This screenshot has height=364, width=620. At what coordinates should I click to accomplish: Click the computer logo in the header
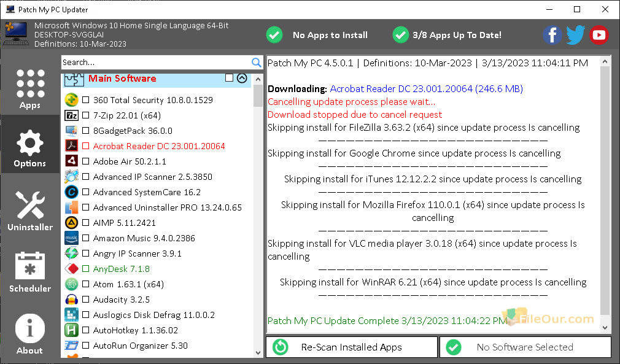click(16, 33)
